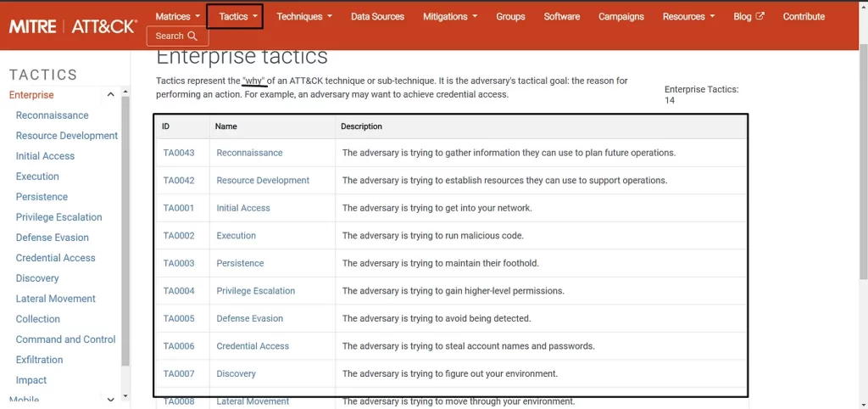
Task: Select Initial Access in the sidebar
Action: point(45,156)
